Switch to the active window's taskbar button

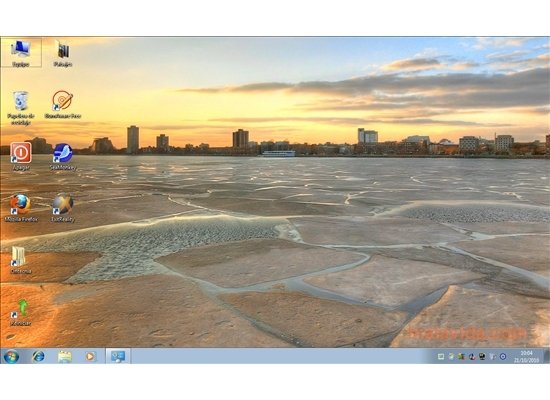point(118,356)
